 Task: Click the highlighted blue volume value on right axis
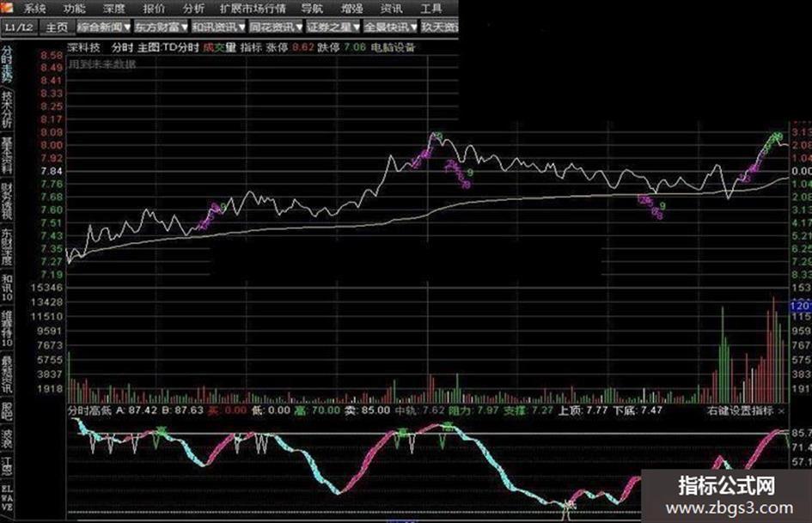[800, 306]
